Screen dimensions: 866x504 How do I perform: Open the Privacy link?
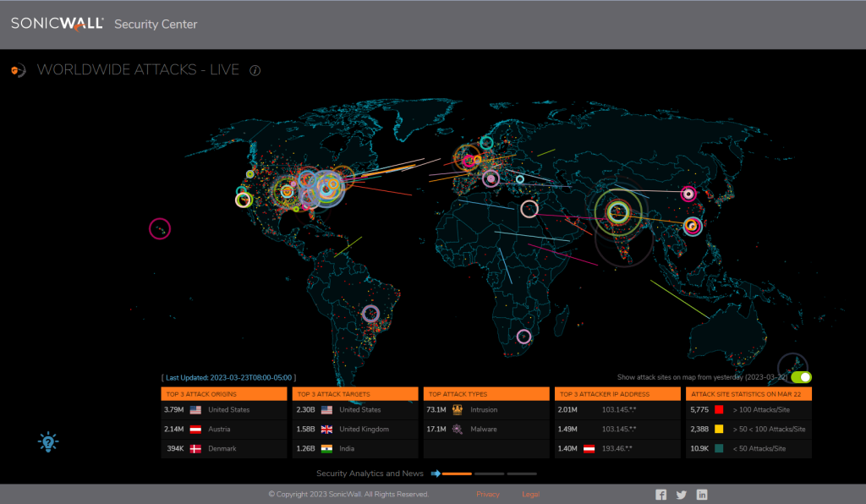point(488,494)
